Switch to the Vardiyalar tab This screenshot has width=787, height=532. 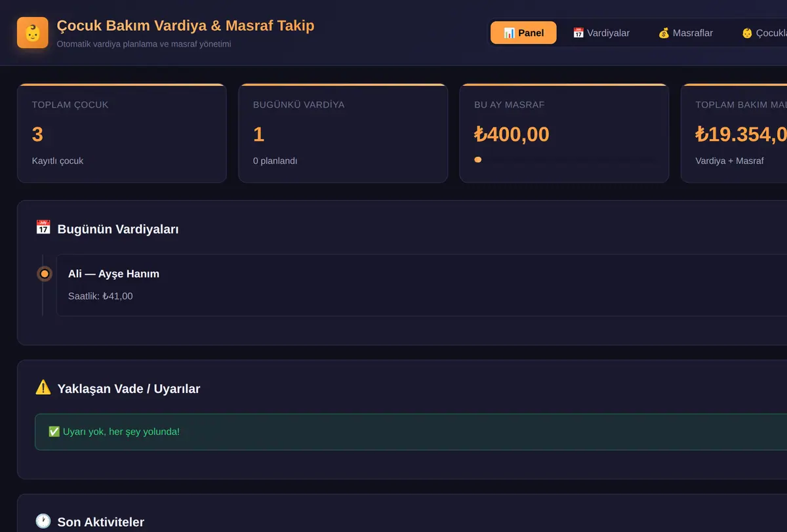[x=601, y=33]
